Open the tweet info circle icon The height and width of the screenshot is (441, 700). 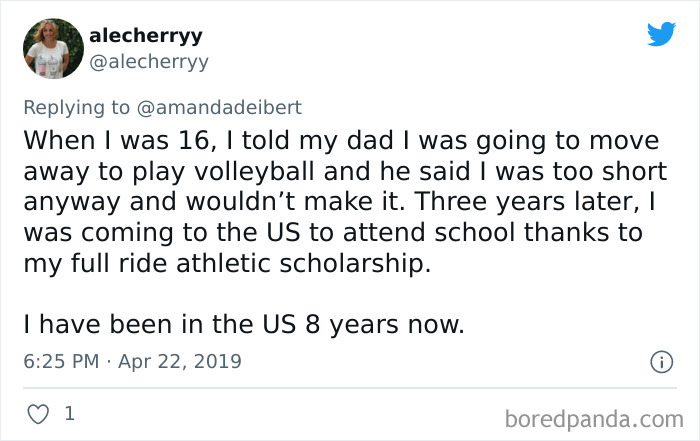pyautogui.click(x=660, y=361)
